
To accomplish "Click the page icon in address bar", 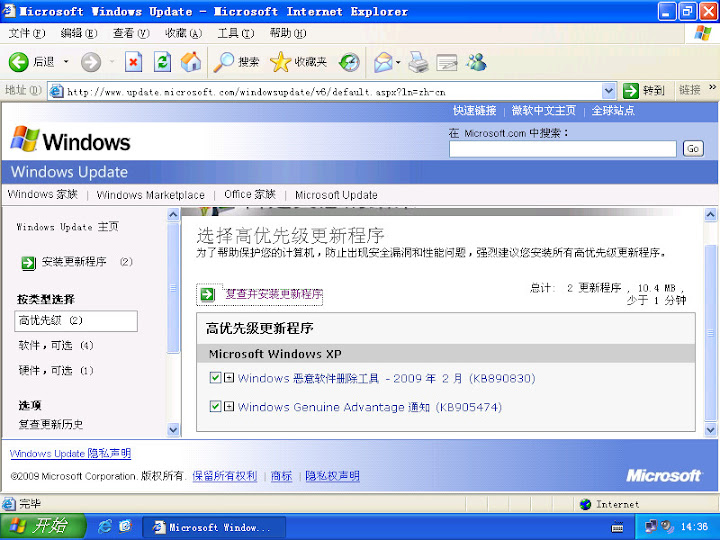I will click(56, 91).
